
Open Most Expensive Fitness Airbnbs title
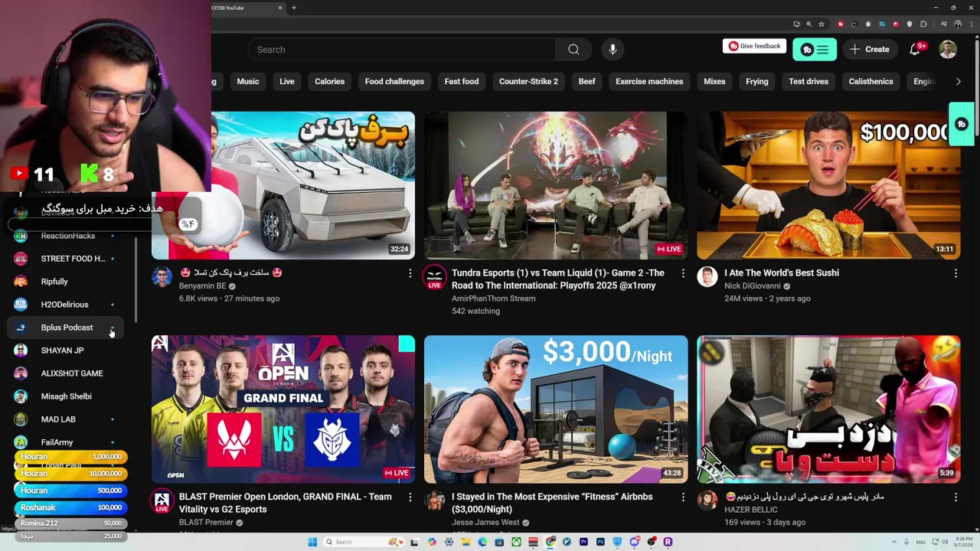[552, 503]
